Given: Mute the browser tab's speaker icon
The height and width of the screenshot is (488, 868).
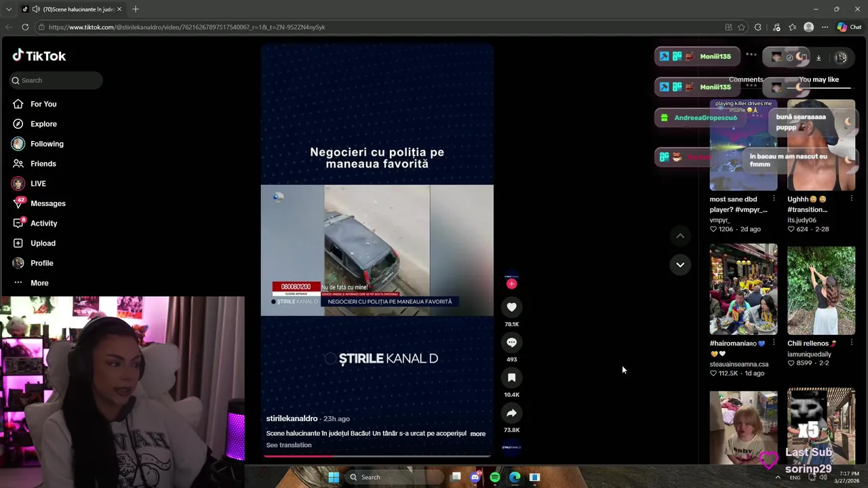Looking at the screenshot, I should tap(35, 9).
